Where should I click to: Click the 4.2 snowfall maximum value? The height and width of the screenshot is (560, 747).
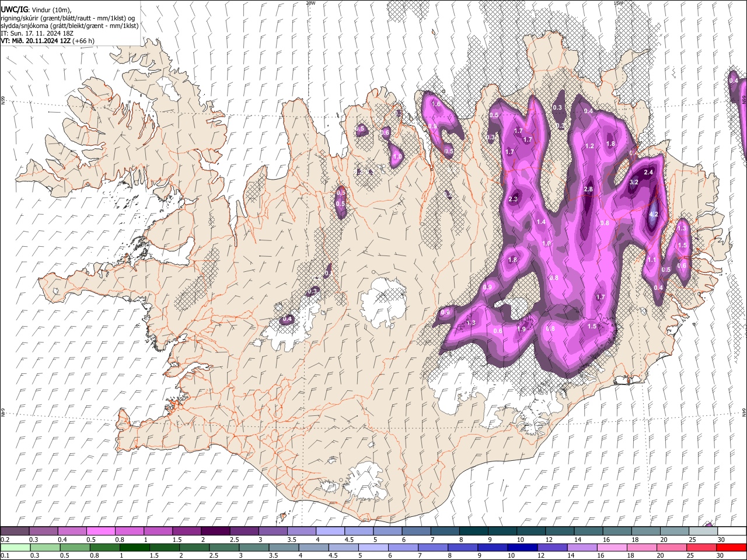tap(654, 215)
